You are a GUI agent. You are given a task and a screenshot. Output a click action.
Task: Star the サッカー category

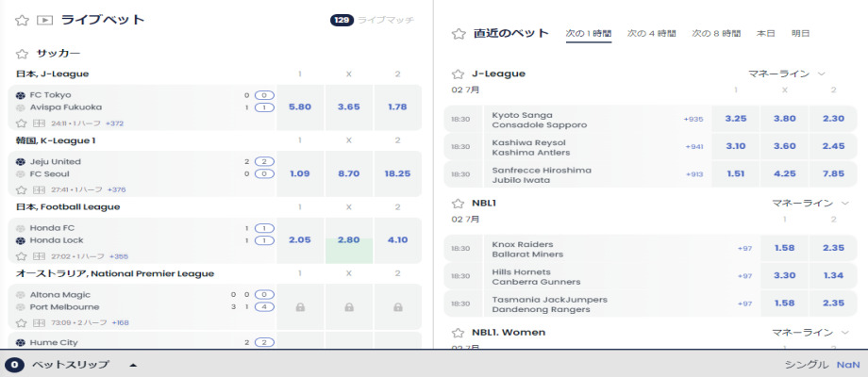[x=22, y=54]
